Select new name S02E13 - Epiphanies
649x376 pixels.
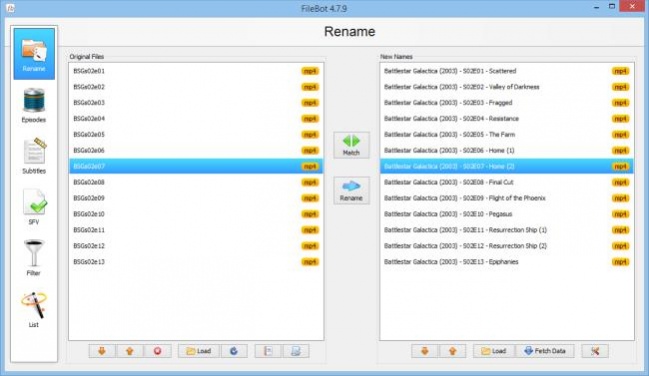click(507, 262)
